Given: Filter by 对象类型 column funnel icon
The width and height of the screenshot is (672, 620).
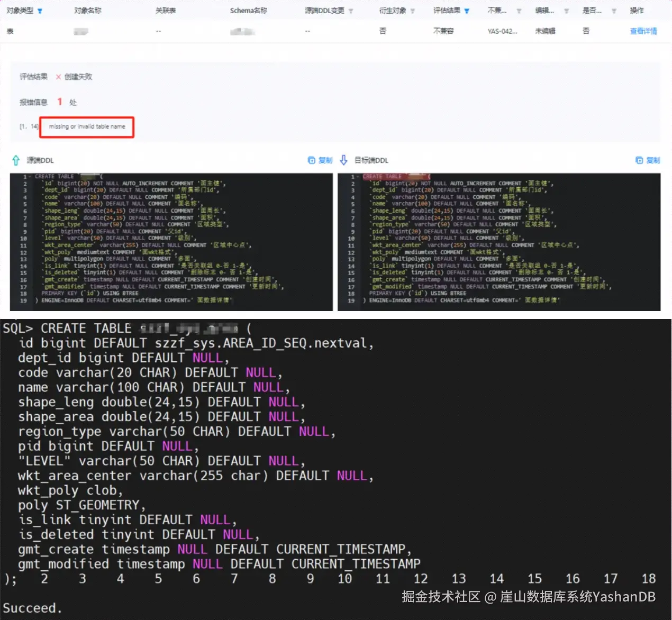Looking at the screenshot, I should click(40, 11).
